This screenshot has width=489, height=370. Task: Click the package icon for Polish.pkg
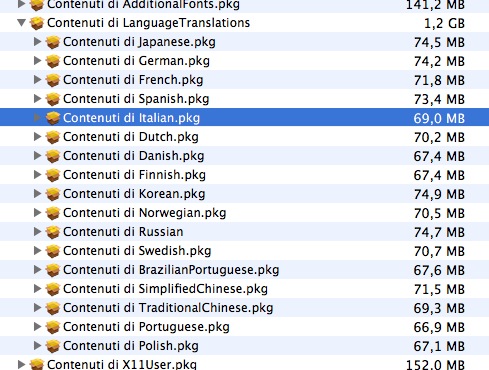tap(53, 346)
